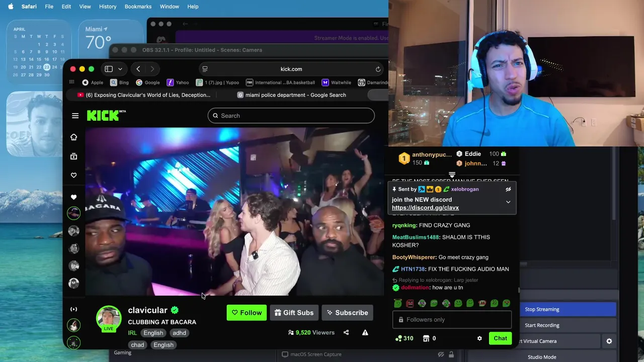This screenshot has width=644, height=362.
Task: Click the IRL category link
Action: (x=132, y=333)
